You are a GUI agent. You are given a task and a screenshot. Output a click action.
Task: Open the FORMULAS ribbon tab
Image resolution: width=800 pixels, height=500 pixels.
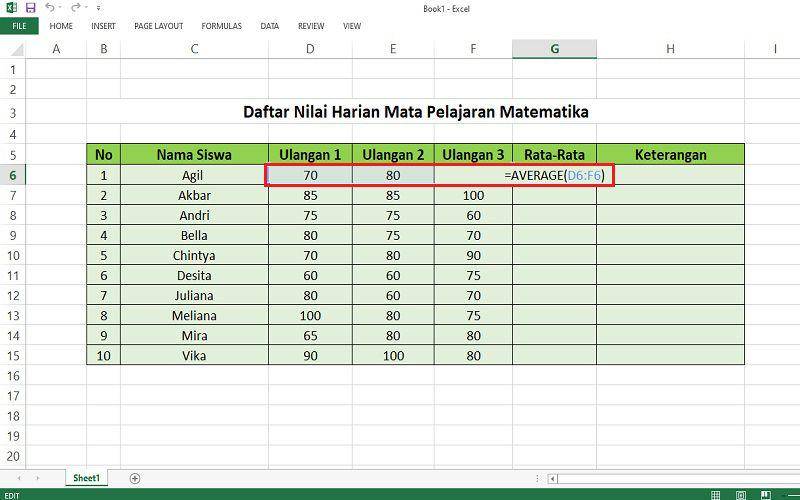point(221,26)
